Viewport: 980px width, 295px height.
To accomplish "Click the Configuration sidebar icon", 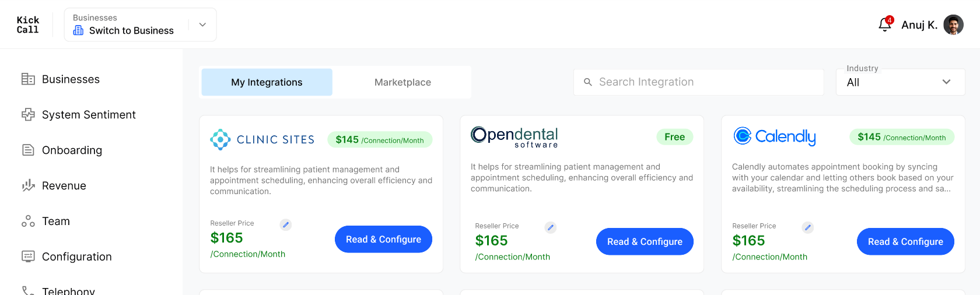I will tap(28, 257).
